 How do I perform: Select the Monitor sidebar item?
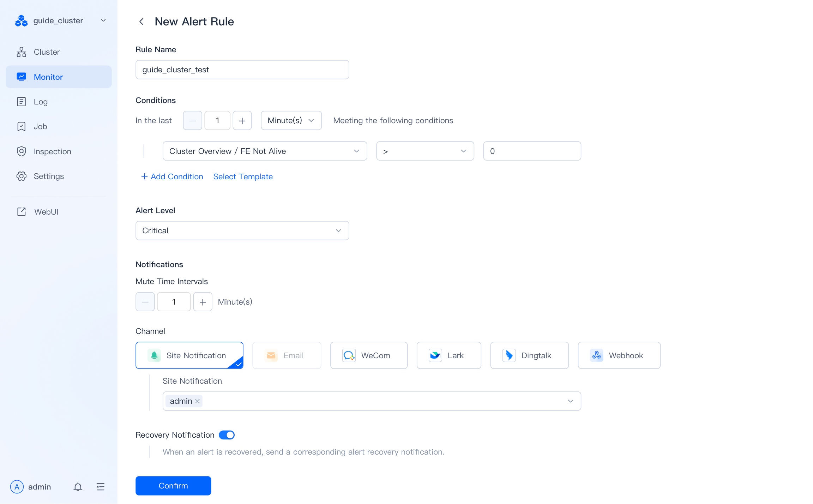point(59,77)
